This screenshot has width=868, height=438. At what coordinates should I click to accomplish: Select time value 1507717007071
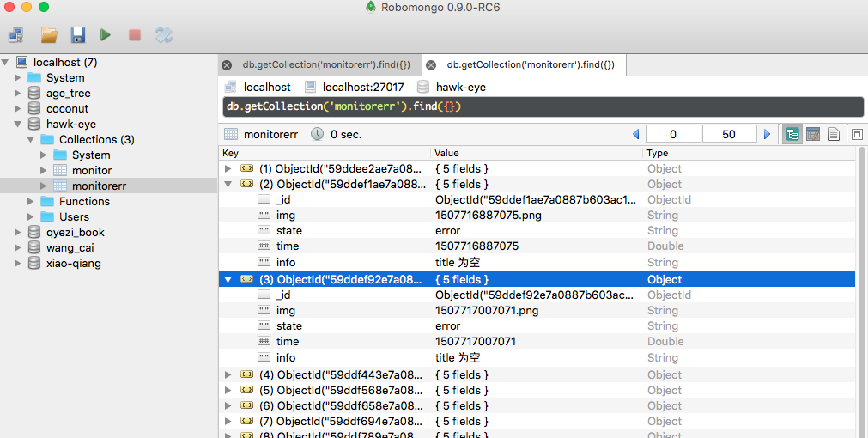(x=476, y=342)
